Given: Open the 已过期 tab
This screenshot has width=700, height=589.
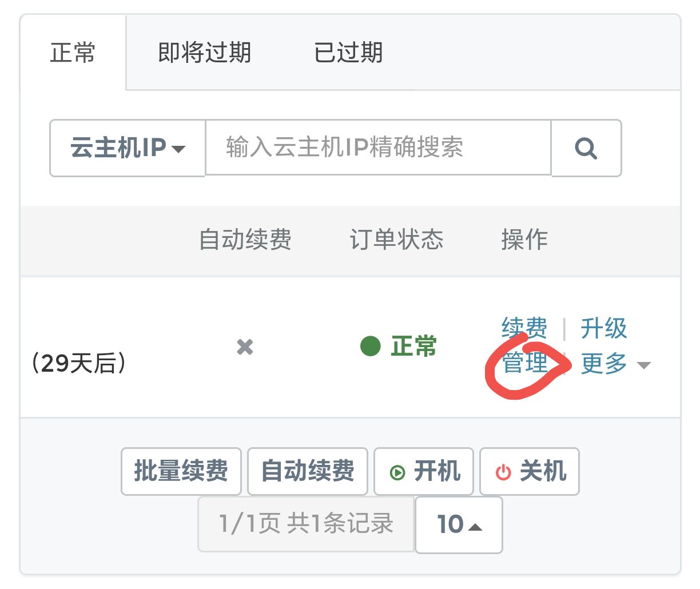Looking at the screenshot, I should pyautogui.click(x=348, y=53).
